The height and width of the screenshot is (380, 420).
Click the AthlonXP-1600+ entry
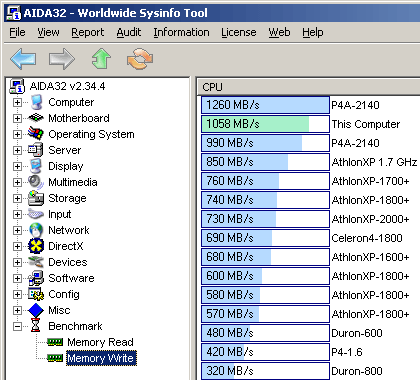tap(370, 257)
